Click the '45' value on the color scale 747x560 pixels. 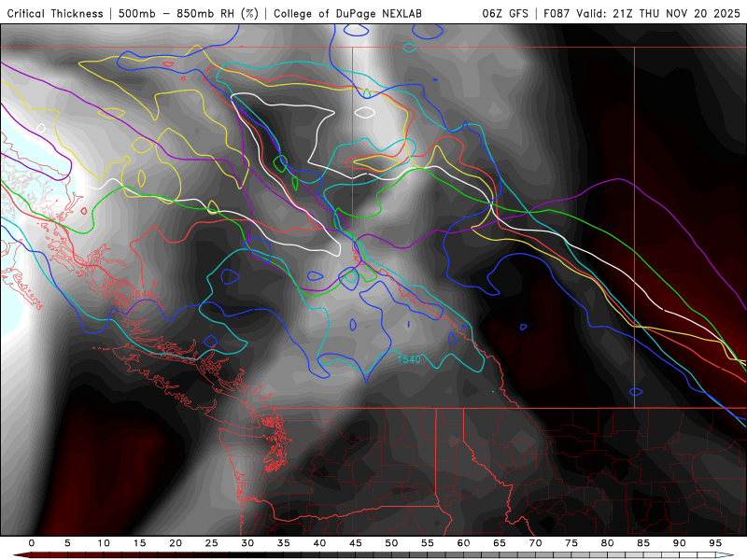click(x=356, y=543)
